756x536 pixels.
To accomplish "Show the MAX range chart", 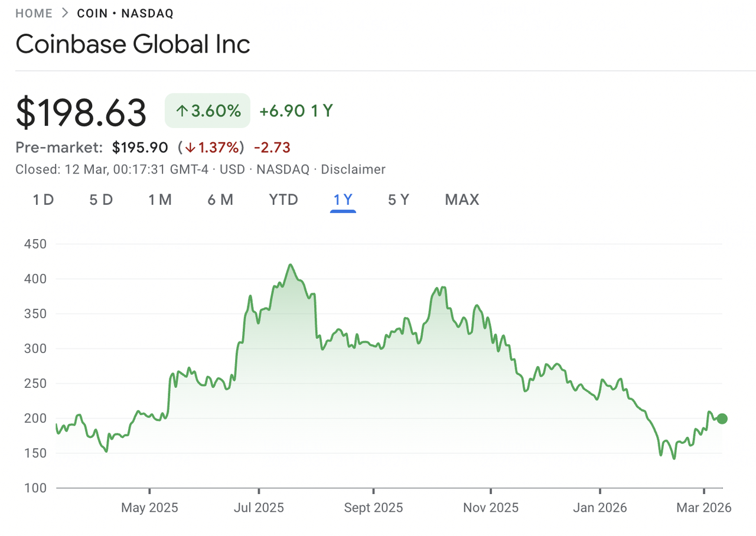I will pyautogui.click(x=462, y=200).
